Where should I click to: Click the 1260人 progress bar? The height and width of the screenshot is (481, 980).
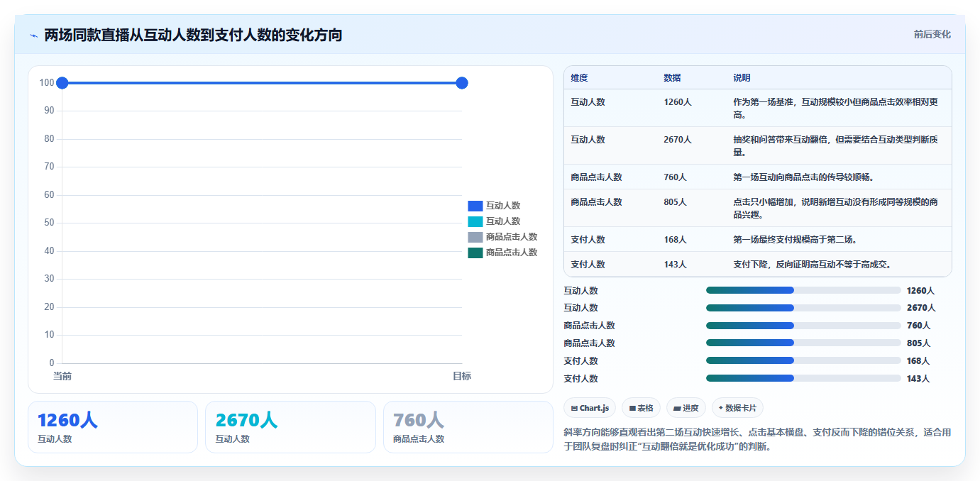pyautogui.click(x=803, y=290)
